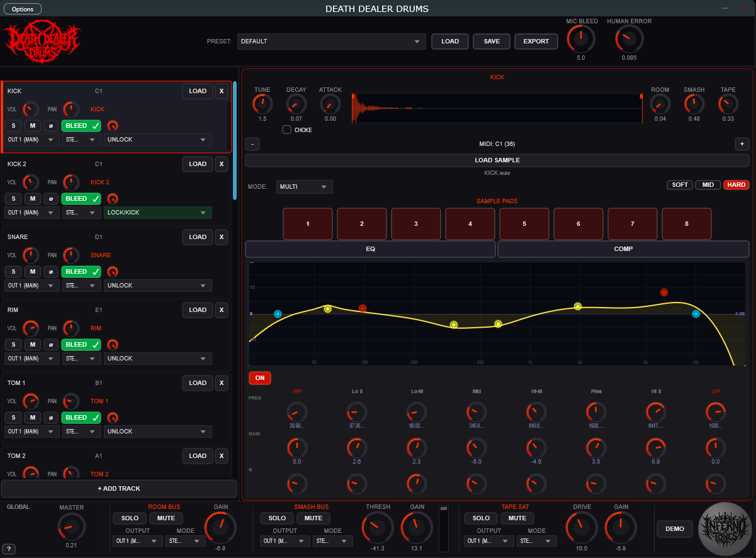The height and width of the screenshot is (558, 756).
Task: Select sample pad 8
Action: pyautogui.click(x=687, y=224)
